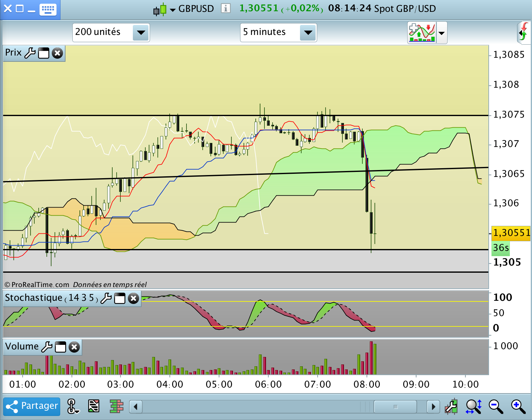Open Volume settings wrench
The width and height of the screenshot is (532, 420).
(x=47, y=347)
